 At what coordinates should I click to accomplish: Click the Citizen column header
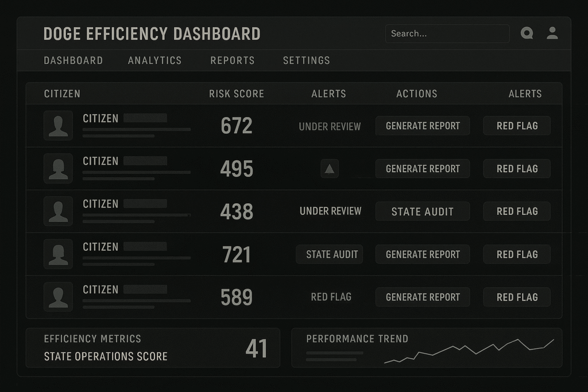click(62, 94)
